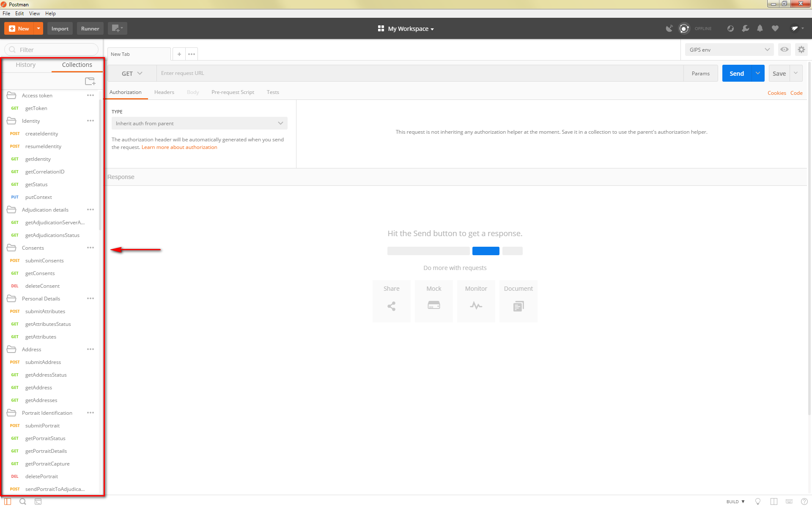Click the Monitor card

(x=476, y=301)
